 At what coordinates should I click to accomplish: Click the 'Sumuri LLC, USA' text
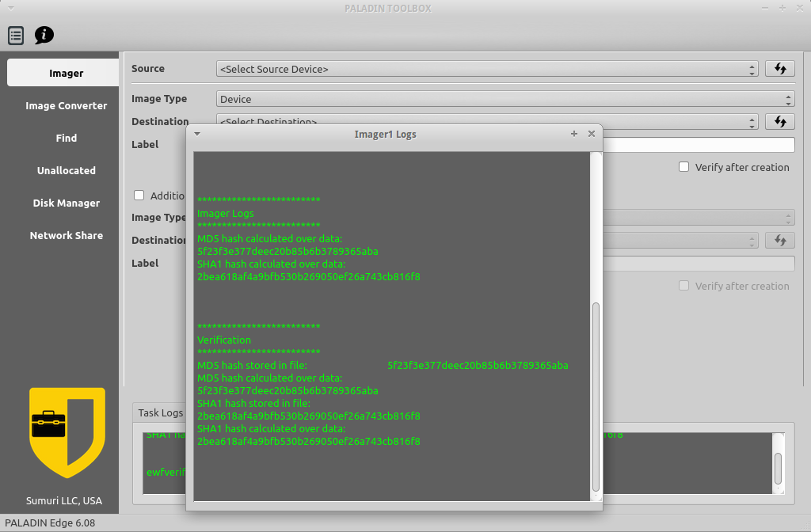click(x=64, y=500)
